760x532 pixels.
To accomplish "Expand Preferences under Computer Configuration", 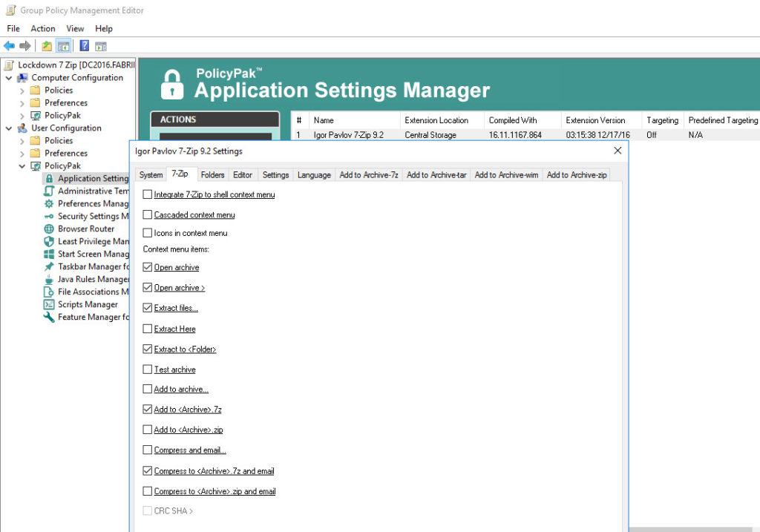I will click(x=22, y=103).
